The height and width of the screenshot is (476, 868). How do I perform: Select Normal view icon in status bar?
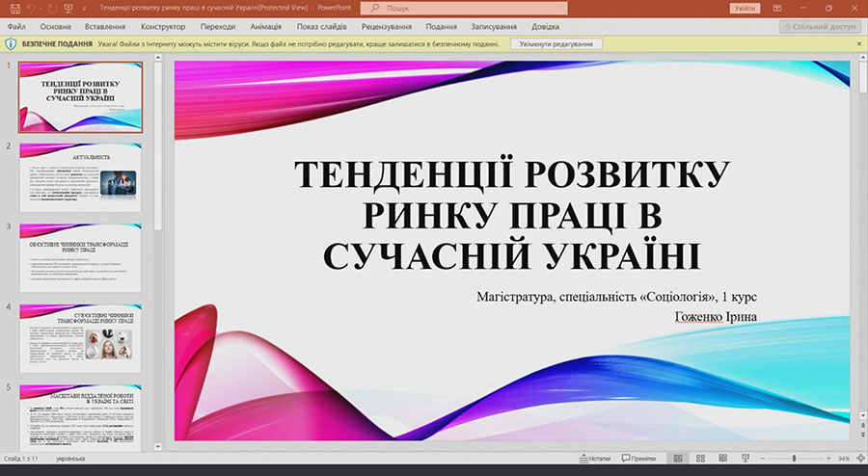(x=677, y=459)
